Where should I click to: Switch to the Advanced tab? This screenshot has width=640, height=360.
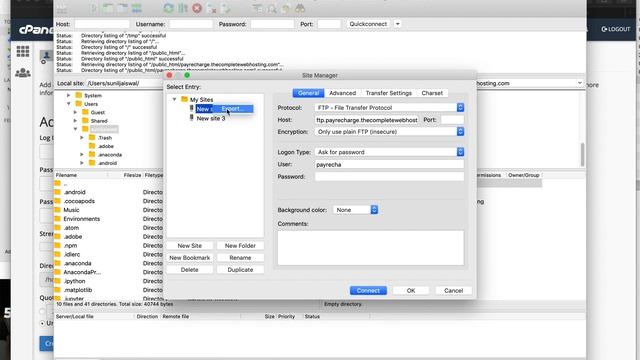pos(342,93)
